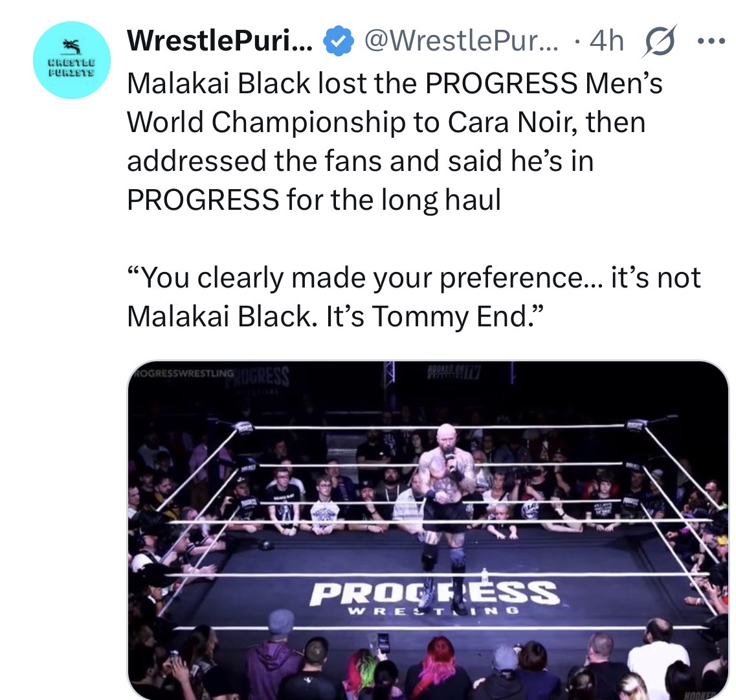Visit the @WrestlePur... handle link
This screenshot has width=736, height=700.
coord(462,41)
